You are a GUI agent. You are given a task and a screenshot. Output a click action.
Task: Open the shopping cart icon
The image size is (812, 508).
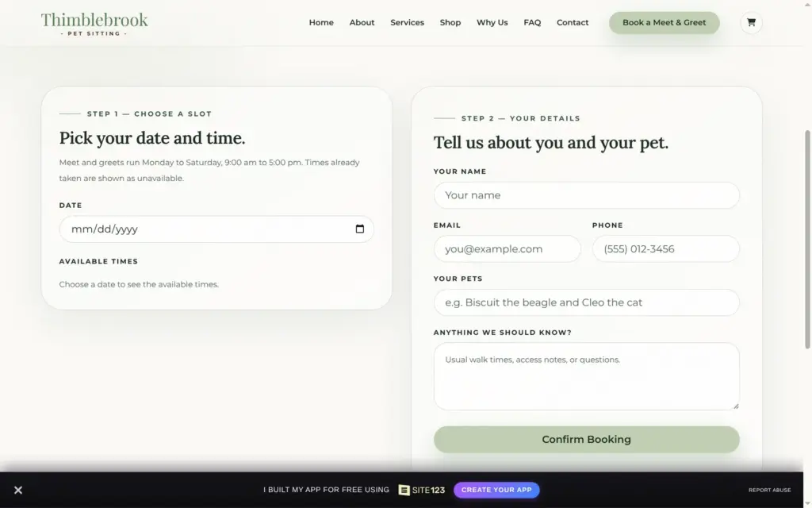[x=751, y=23]
